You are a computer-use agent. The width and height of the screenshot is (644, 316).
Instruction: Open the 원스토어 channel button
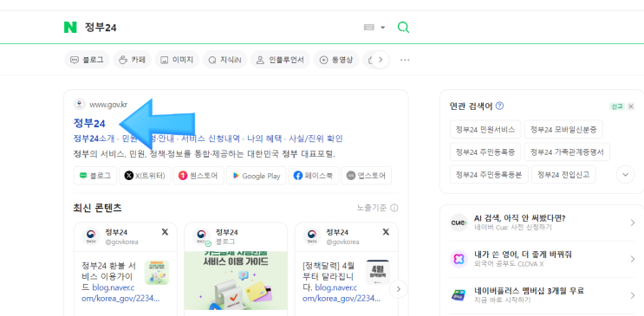[198, 176]
